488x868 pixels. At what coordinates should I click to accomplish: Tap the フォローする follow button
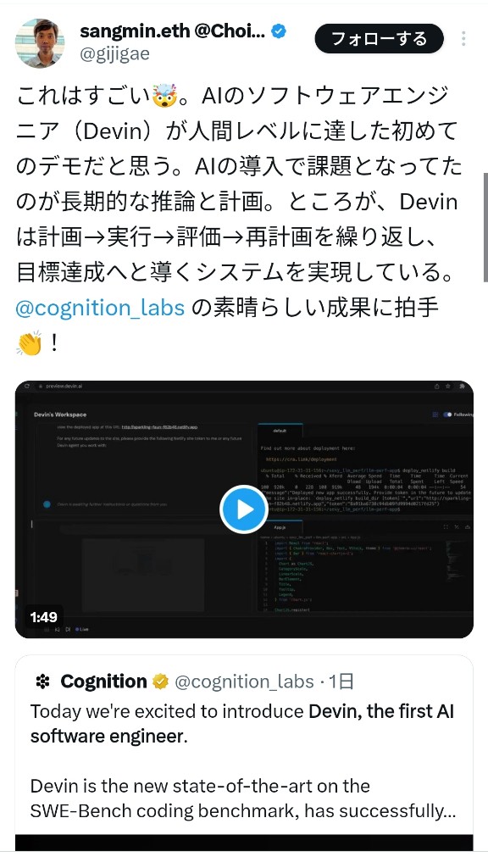click(x=379, y=39)
